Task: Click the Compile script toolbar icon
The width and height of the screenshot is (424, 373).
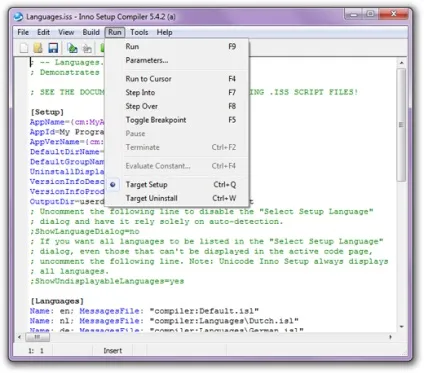Action: tap(72, 48)
